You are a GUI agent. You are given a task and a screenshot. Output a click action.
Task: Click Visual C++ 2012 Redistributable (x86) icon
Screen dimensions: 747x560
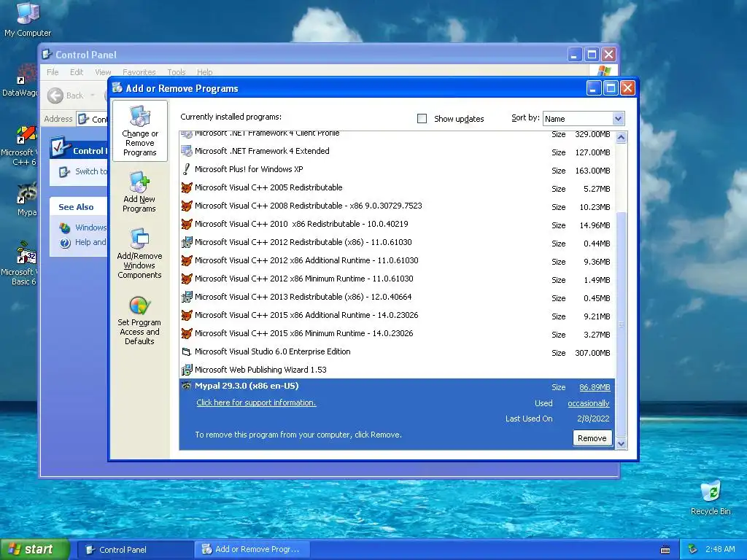click(187, 242)
